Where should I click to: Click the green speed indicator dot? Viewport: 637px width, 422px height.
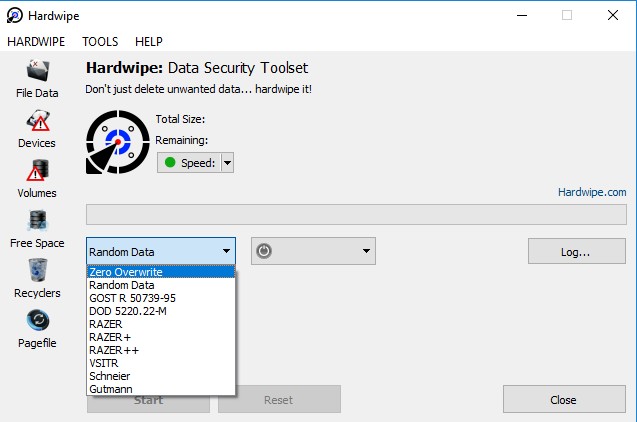point(170,162)
